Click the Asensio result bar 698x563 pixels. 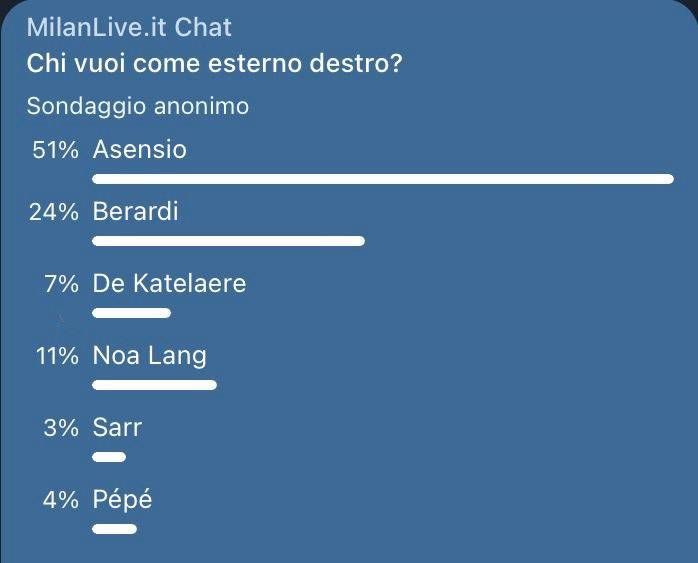tap(383, 179)
